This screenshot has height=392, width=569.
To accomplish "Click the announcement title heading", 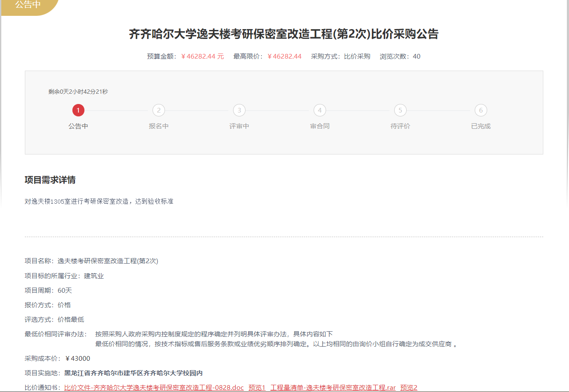I will [x=284, y=34].
